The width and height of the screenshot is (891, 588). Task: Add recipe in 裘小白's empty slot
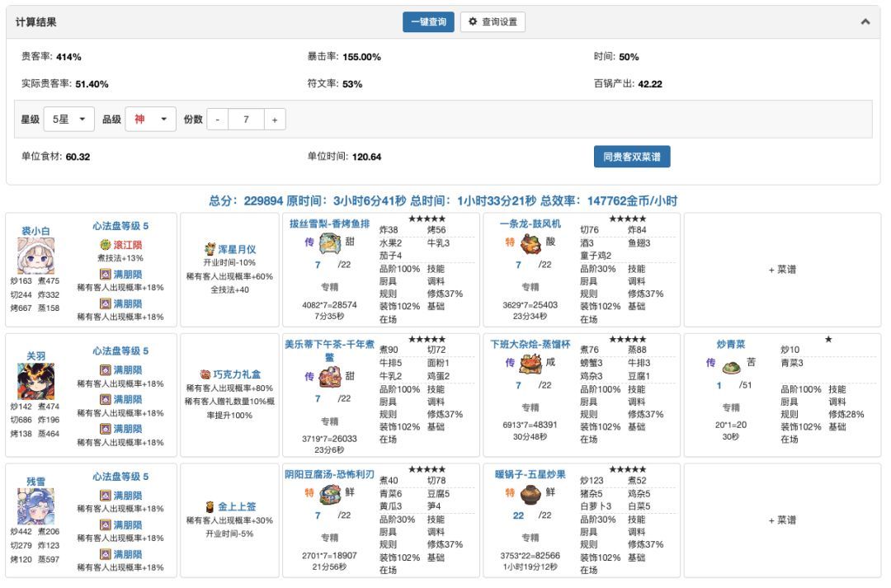(x=782, y=270)
